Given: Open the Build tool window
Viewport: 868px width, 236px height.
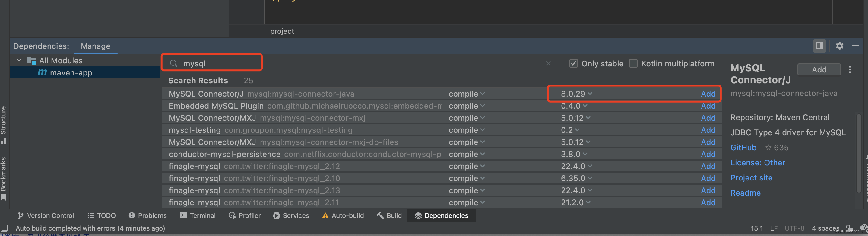Looking at the screenshot, I should tap(389, 215).
